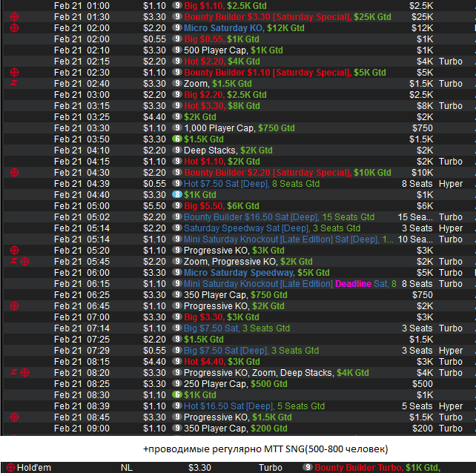Select the Big $0.55, $1K Gtd tournament

(x=222, y=39)
